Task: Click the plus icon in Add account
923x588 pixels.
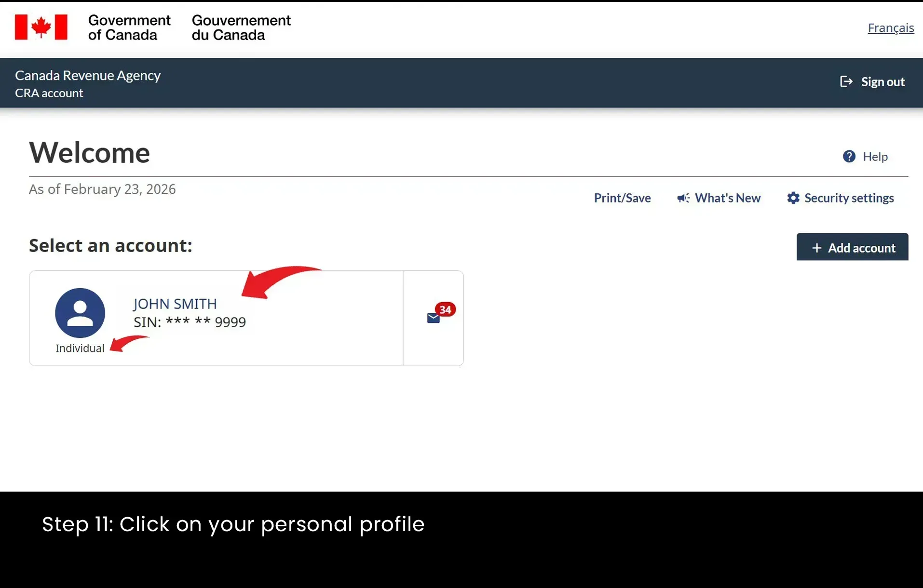Action: pos(816,248)
